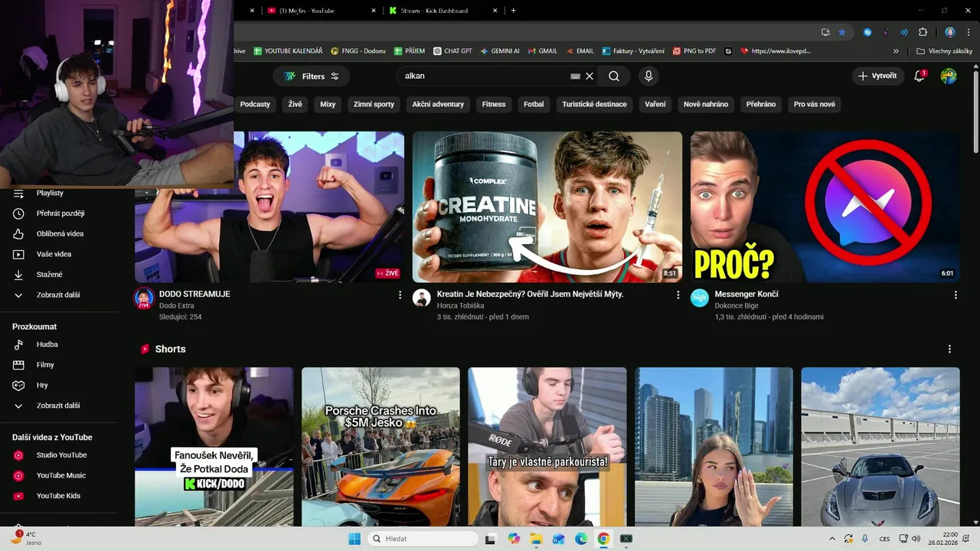The height and width of the screenshot is (551, 980).
Task: Open Chrome extensions puzzle icon
Action: coord(923,32)
